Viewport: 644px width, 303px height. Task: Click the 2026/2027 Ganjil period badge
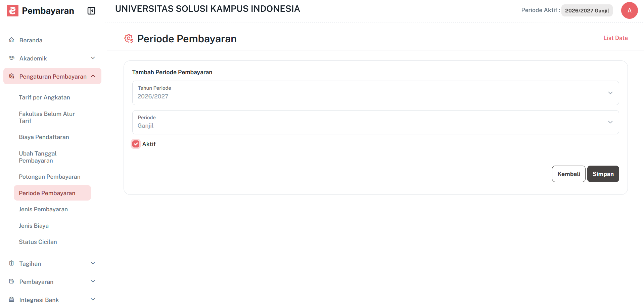(x=587, y=10)
